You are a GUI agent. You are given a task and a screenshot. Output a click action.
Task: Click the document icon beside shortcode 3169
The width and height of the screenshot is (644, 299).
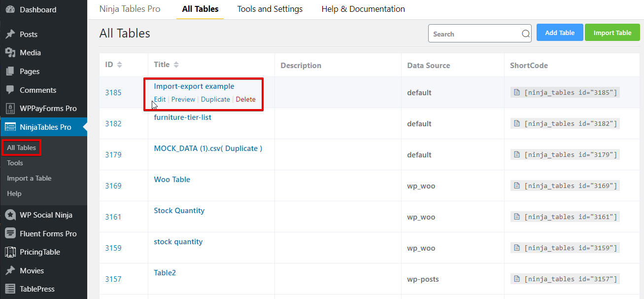point(517,186)
